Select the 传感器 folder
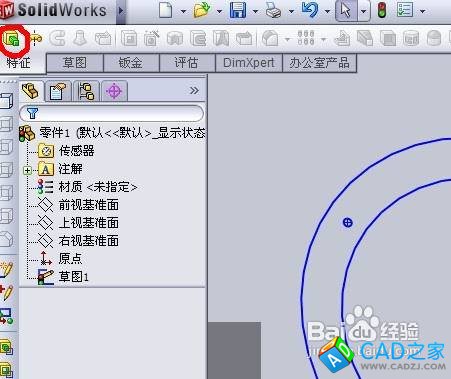The height and width of the screenshot is (379, 451). click(66, 151)
